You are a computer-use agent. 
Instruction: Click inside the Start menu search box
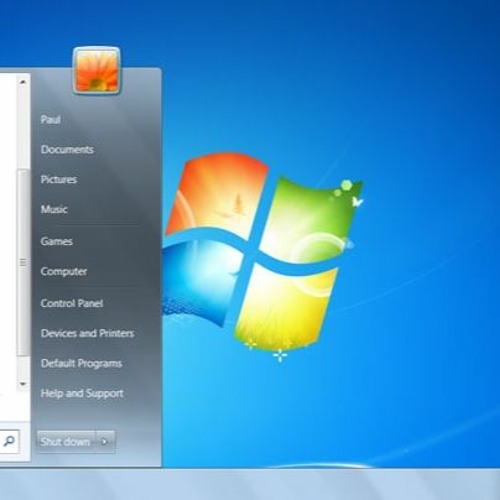pos(2,441)
